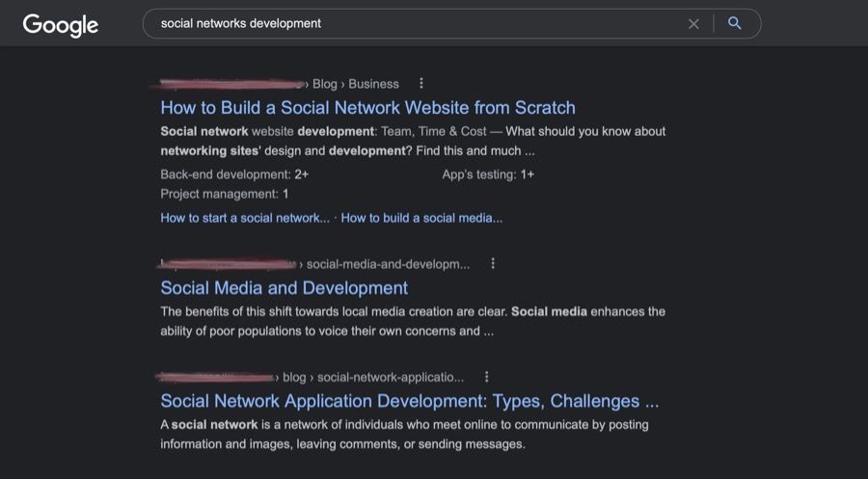This screenshot has height=479, width=868.
Task: Click the magnifying glass search icon
Action: [x=735, y=24]
